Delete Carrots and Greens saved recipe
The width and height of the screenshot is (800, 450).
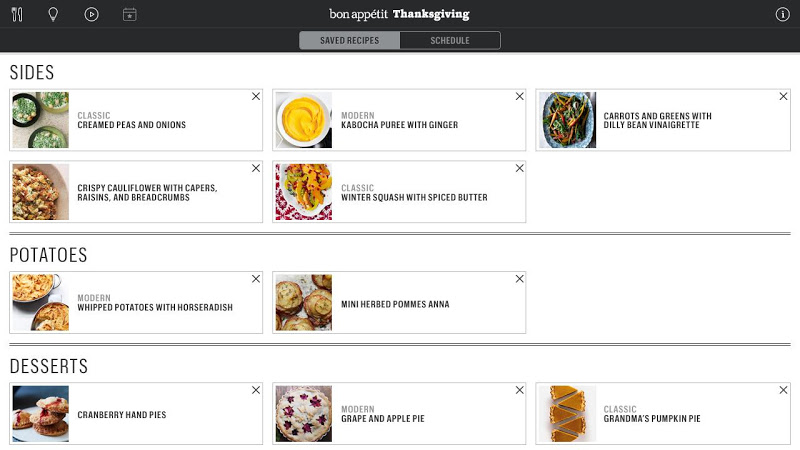click(x=783, y=97)
